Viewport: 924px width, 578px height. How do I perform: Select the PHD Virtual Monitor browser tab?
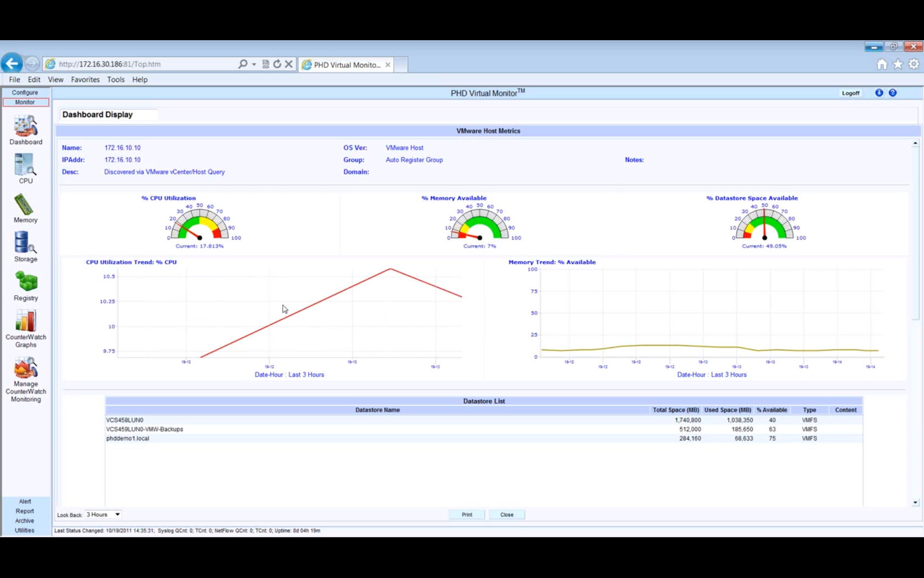(346, 65)
